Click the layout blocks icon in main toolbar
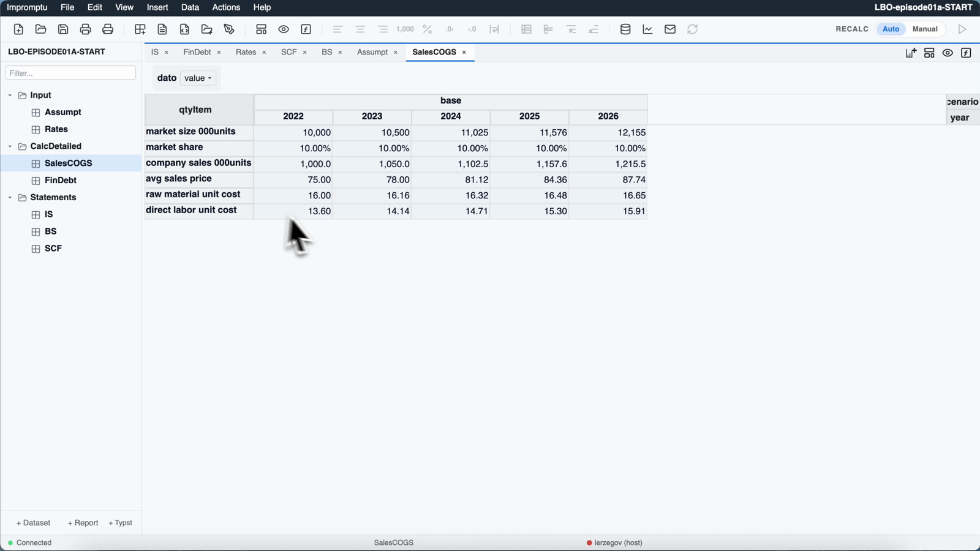This screenshot has width=980, height=551. click(262, 29)
